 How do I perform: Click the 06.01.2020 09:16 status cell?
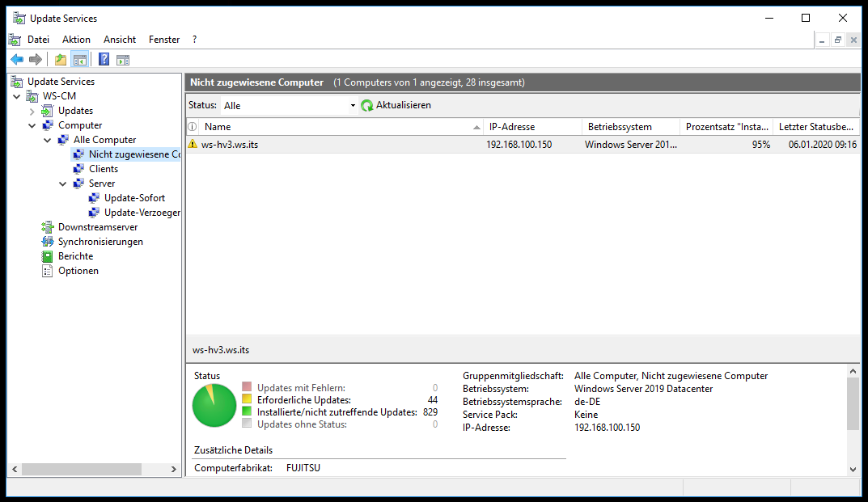click(823, 145)
